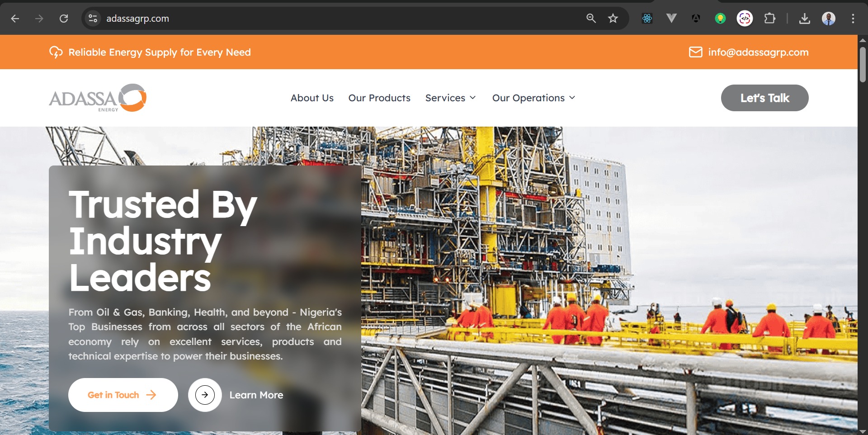The width and height of the screenshot is (868, 435).
Task: Click the green lightbulb extension icon
Action: point(721,19)
